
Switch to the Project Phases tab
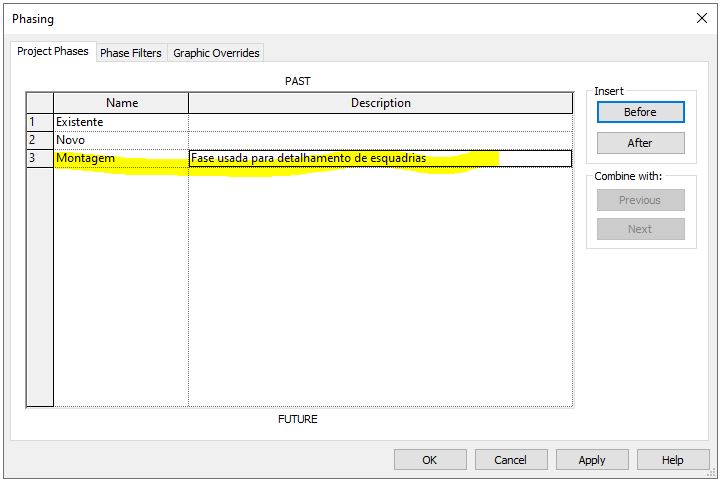coord(53,51)
